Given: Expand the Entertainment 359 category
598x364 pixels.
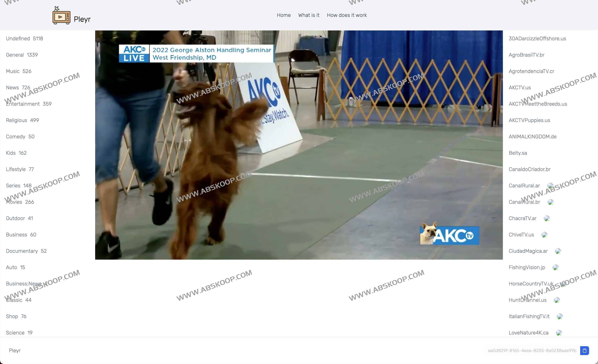Looking at the screenshot, I should point(29,104).
